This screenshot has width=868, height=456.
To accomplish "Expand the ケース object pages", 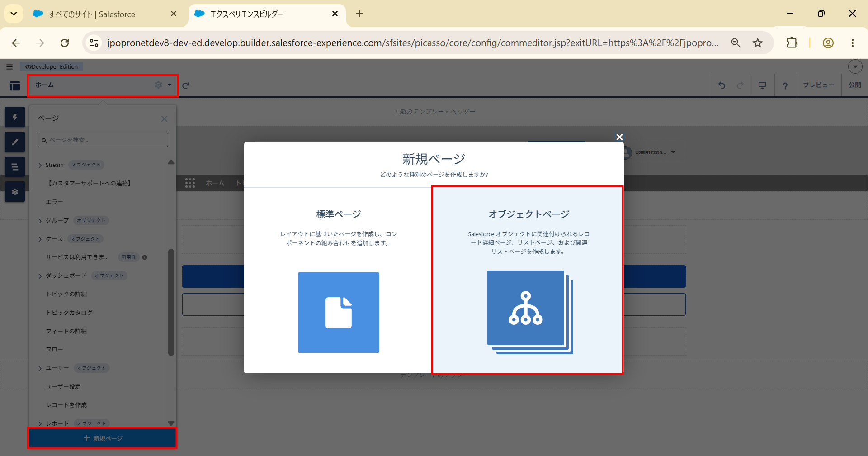I will click(40, 239).
